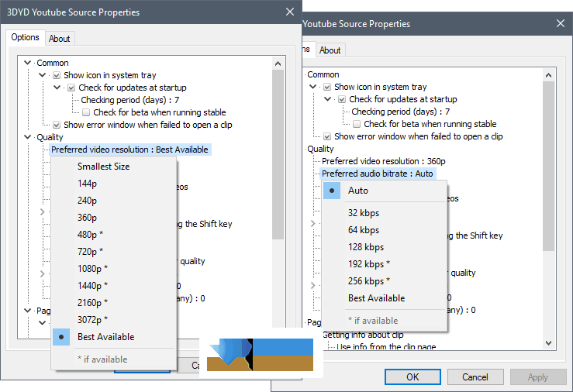Screen dimensions: 573x392
Task: Collapse Check for updates node in left window
Action: click(x=57, y=88)
